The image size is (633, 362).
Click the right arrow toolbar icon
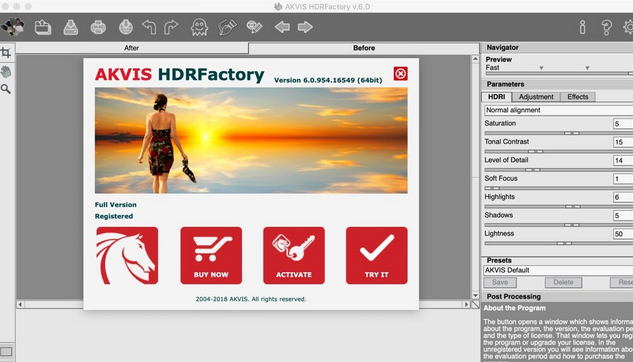pyautogui.click(x=305, y=27)
